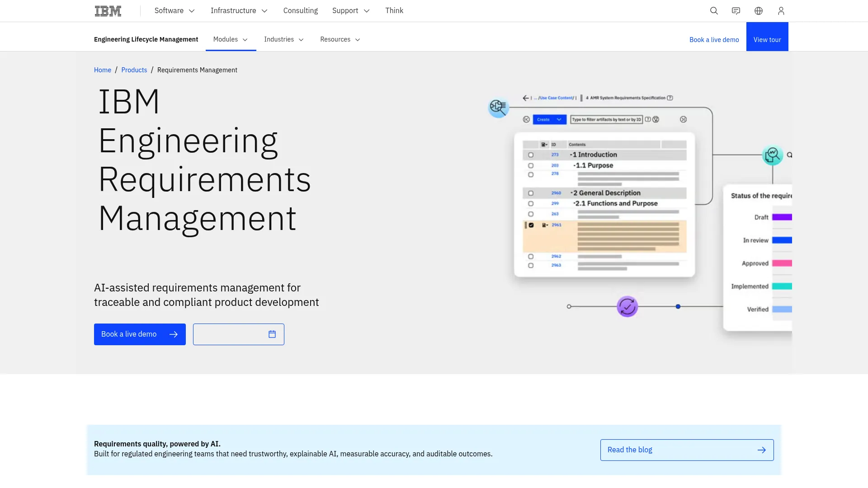Click the pink Approved status bar
The width and height of the screenshot is (868, 488).
coord(782,263)
